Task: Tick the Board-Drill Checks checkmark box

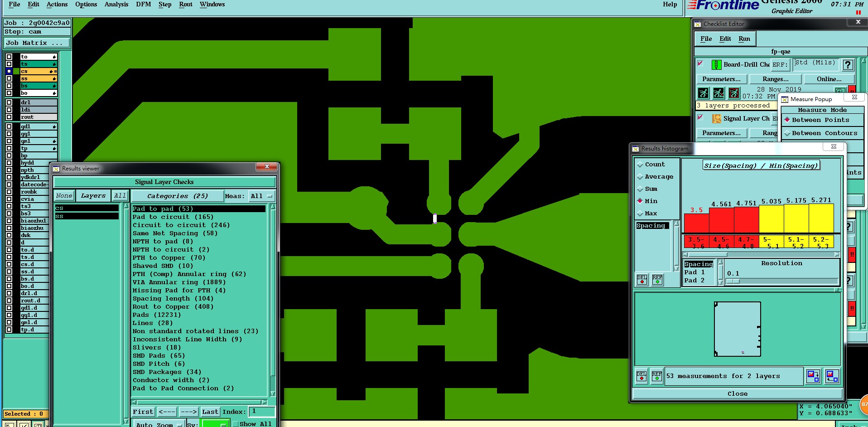Action: tap(700, 63)
